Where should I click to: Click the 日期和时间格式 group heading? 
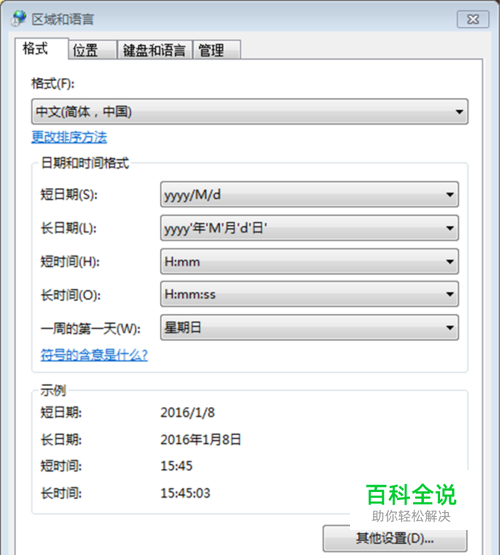85,163
